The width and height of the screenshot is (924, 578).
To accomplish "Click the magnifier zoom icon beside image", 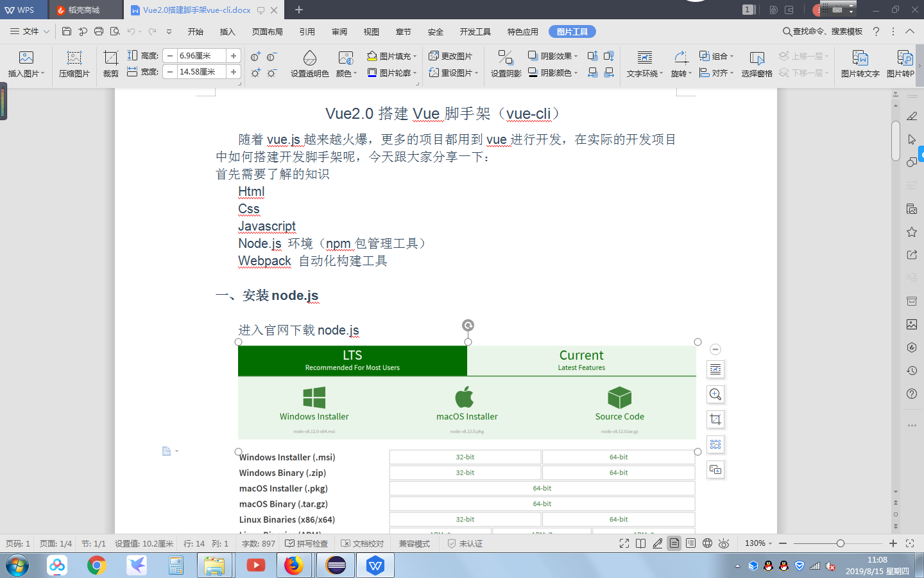I will click(x=715, y=394).
